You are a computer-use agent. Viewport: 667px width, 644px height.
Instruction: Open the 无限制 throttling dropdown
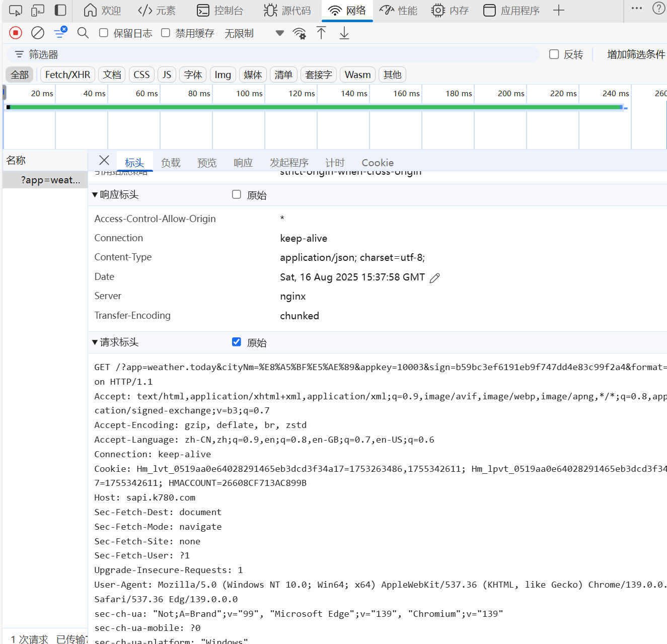pos(254,33)
